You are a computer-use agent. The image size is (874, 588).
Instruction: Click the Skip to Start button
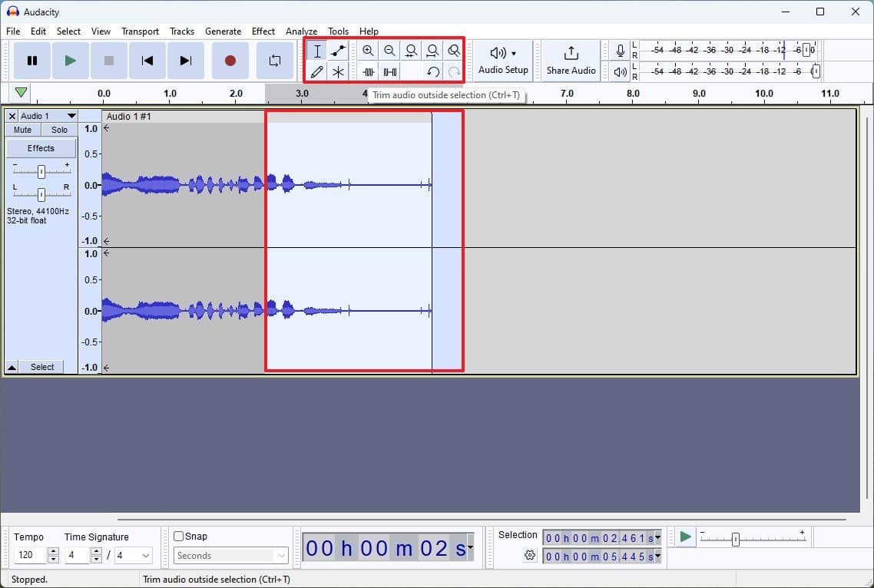[x=147, y=61]
